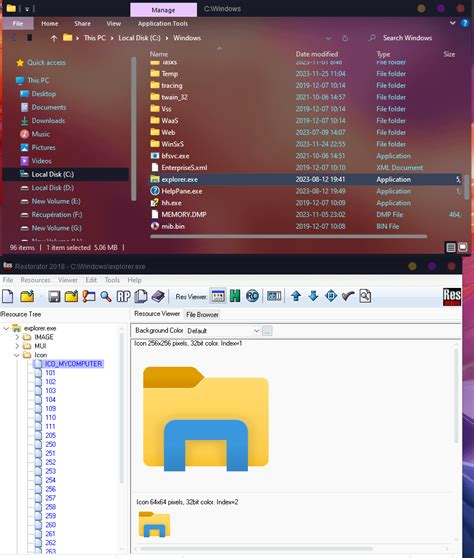Image resolution: width=474 pixels, height=558 pixels.
Task: Switch to RC text view icon
Action: pos(252,296)
